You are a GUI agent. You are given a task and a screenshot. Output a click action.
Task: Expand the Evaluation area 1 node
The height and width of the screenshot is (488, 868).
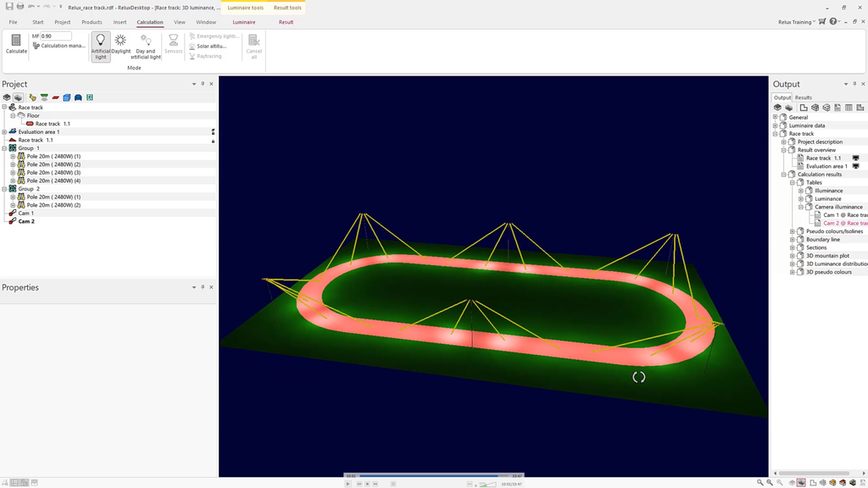4,131
